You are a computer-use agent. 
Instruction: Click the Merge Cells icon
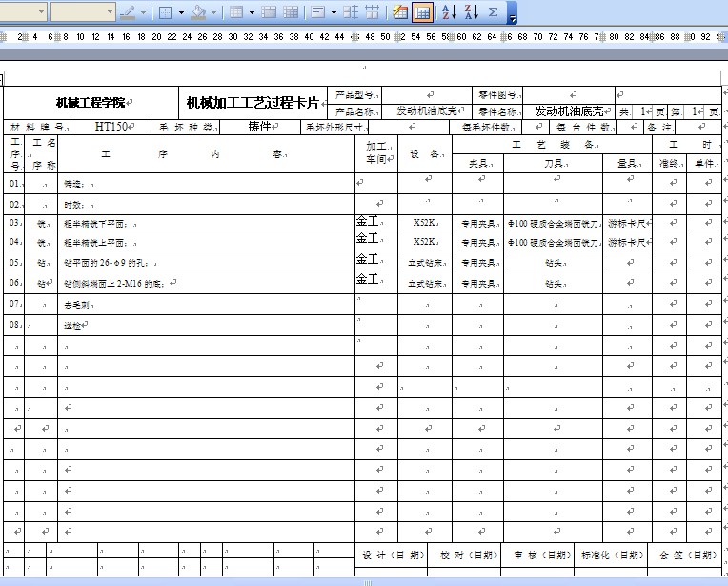coord(269,12)
